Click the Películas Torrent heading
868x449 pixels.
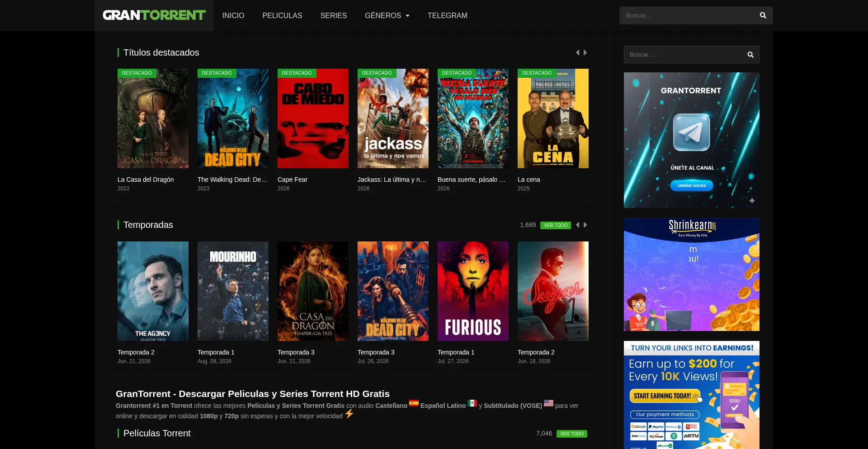tap(157, 433)
